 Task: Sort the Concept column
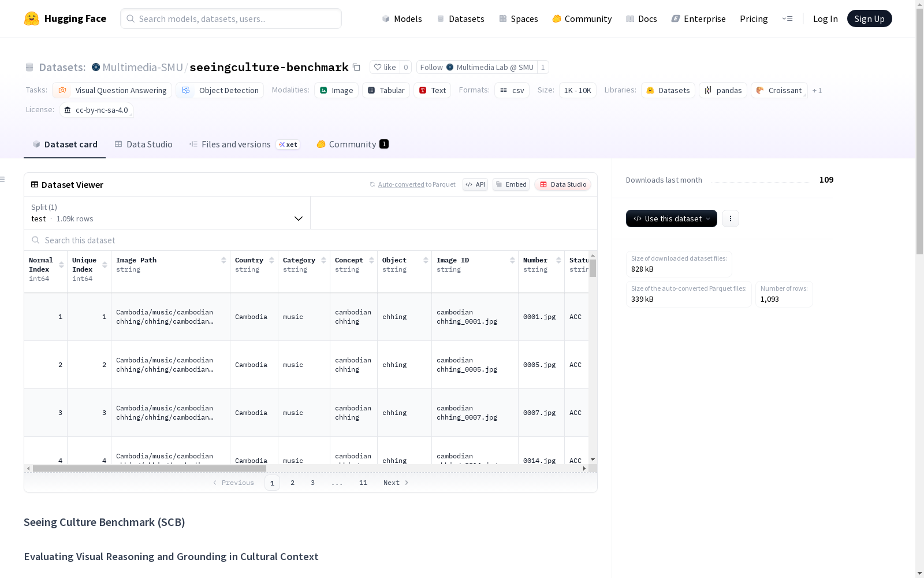[x=371, y=260]
